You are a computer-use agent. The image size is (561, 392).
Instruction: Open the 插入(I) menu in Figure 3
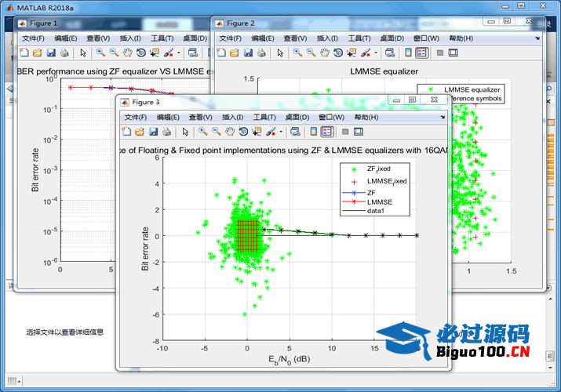click(233, 118)
